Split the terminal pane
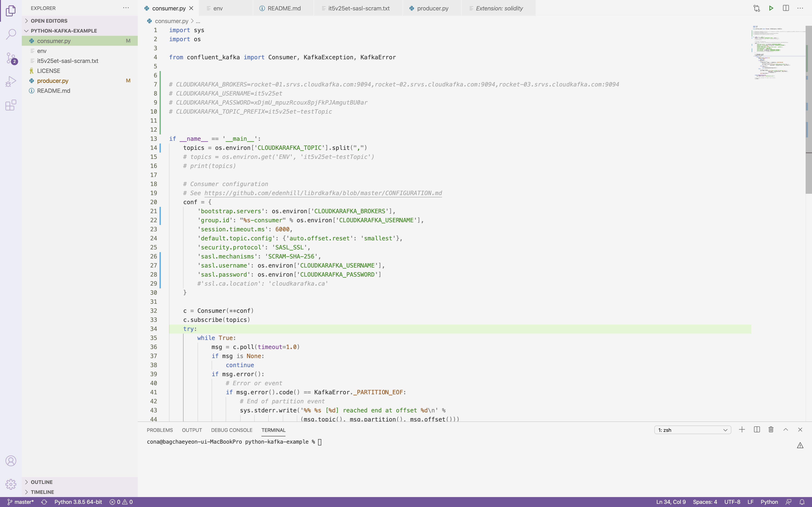Screen dimensions: 812x507 tap(757, 430)
